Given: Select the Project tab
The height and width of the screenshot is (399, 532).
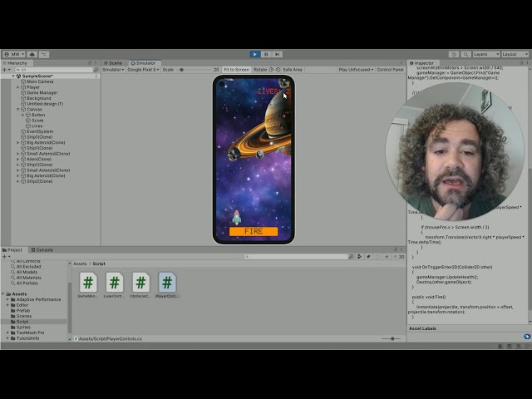Looking at the screenshot, I should [12, 250].
